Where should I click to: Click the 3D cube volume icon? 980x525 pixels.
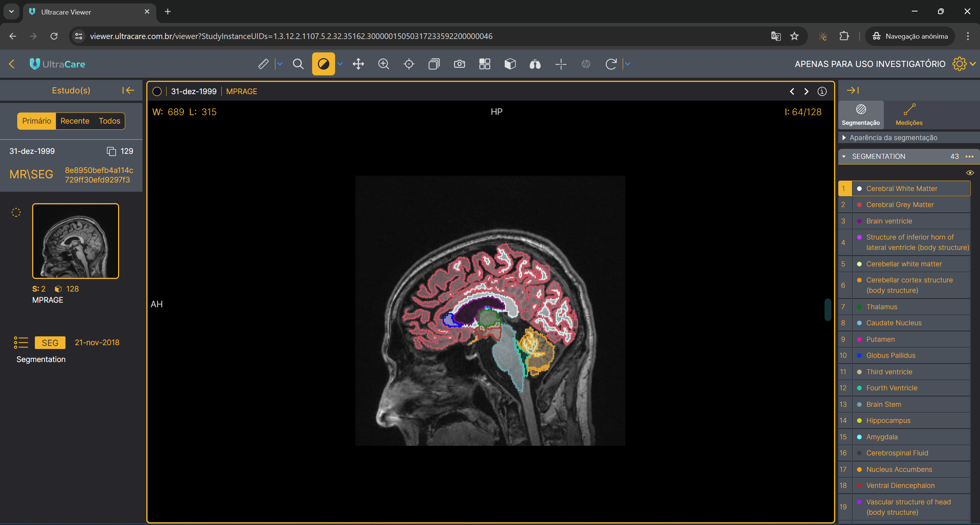(x=510, y=64)
